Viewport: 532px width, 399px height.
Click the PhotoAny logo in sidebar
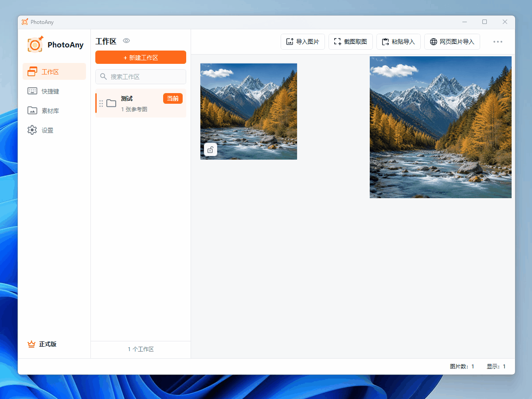35,44
